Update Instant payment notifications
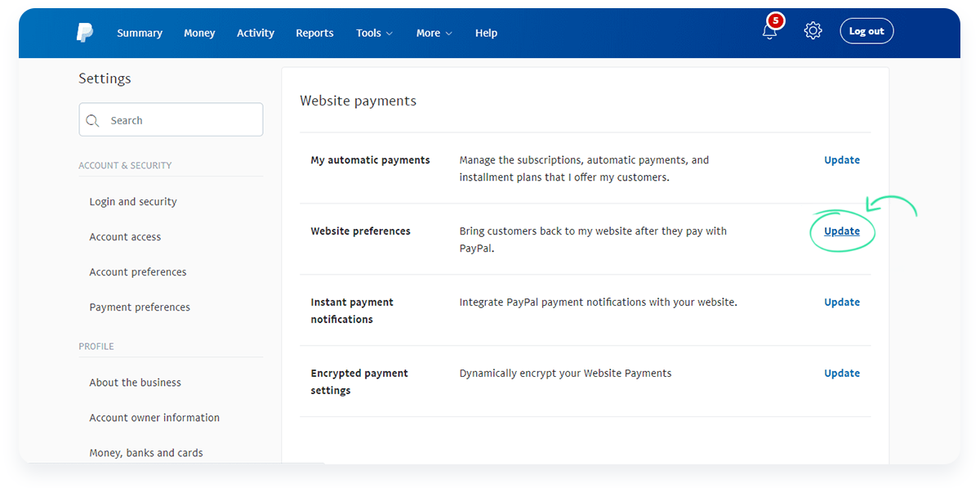The width and height of the screenshot is (980, 488). tap(842, 302)
